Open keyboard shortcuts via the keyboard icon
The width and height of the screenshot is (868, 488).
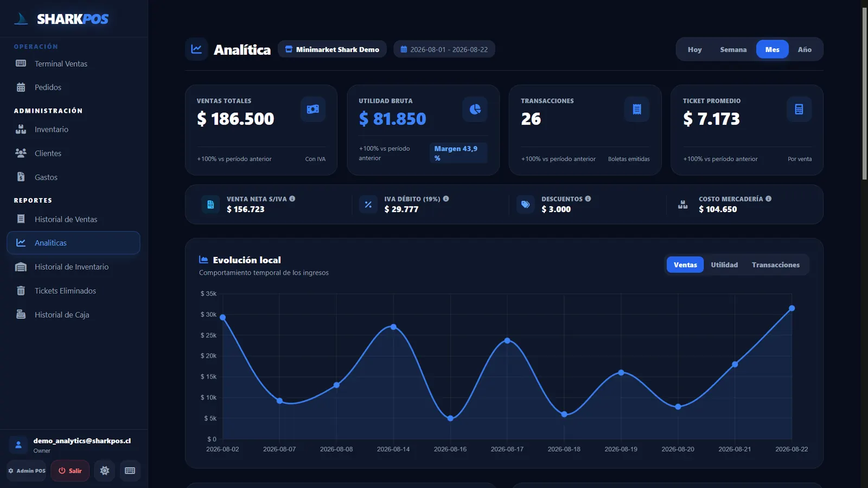pyautogui.click(x=130, y=471)
